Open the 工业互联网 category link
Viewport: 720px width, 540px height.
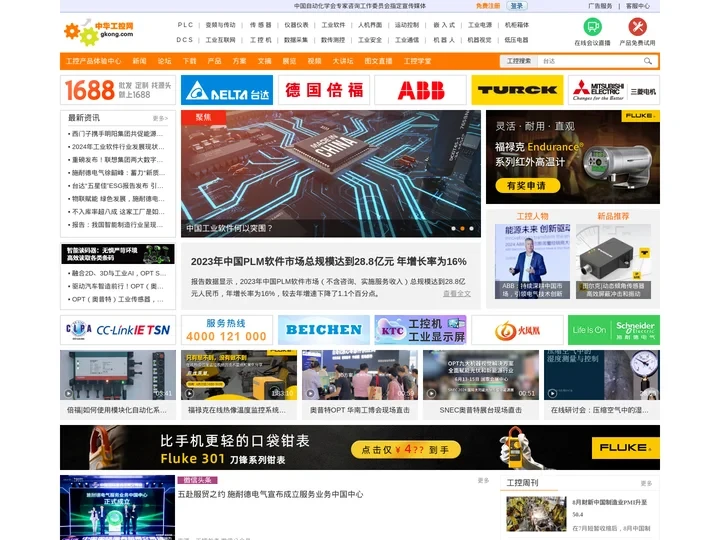click(x=220, y=40)
